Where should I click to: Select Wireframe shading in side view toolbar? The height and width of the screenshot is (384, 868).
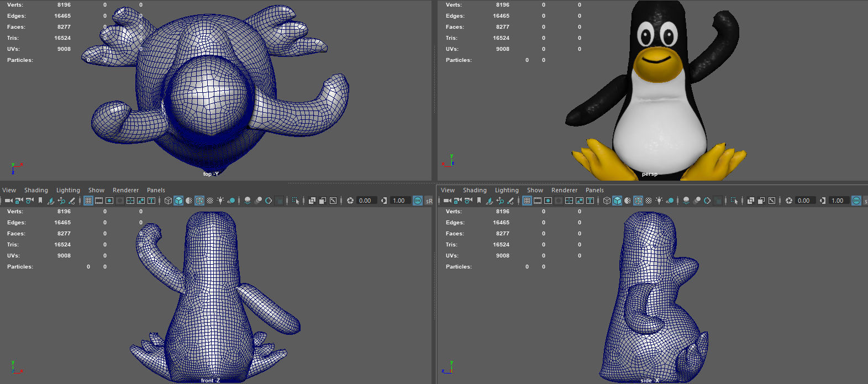[x=607, y=201]
